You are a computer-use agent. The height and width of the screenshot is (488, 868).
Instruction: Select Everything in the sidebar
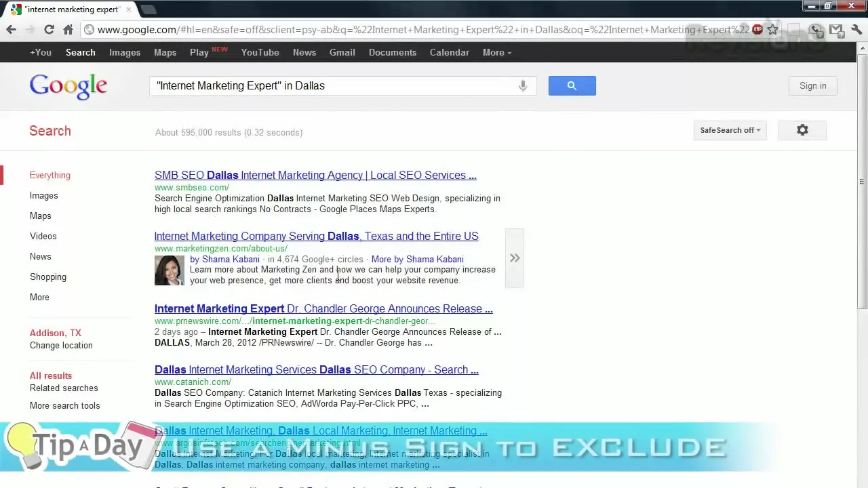50,175
